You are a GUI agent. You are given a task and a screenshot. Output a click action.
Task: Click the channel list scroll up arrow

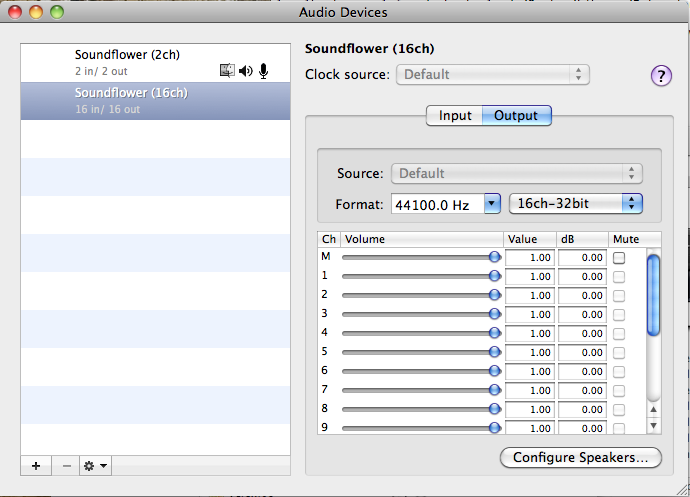pyautogui.click(x=653, y=409)
